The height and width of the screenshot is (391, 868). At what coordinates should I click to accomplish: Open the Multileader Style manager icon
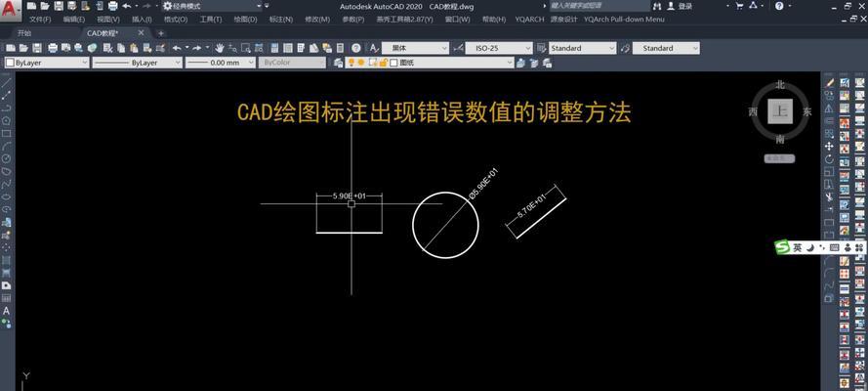(625, 48)
